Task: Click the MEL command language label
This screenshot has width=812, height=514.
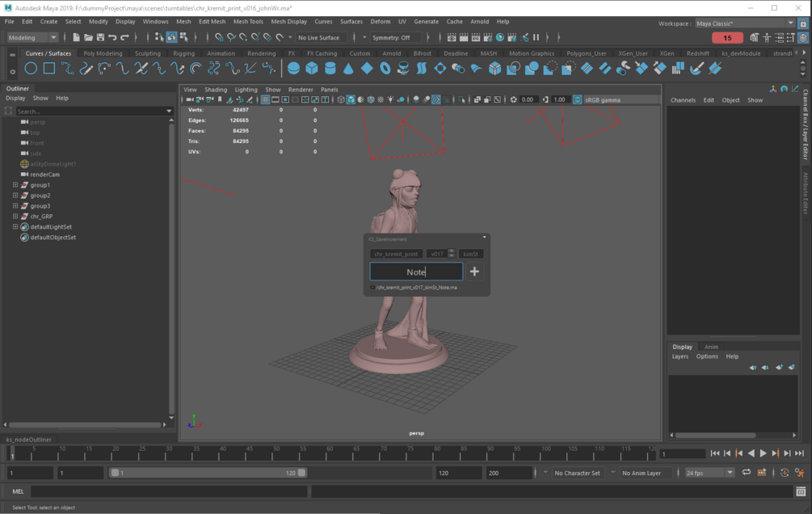Action: [18, 491]
